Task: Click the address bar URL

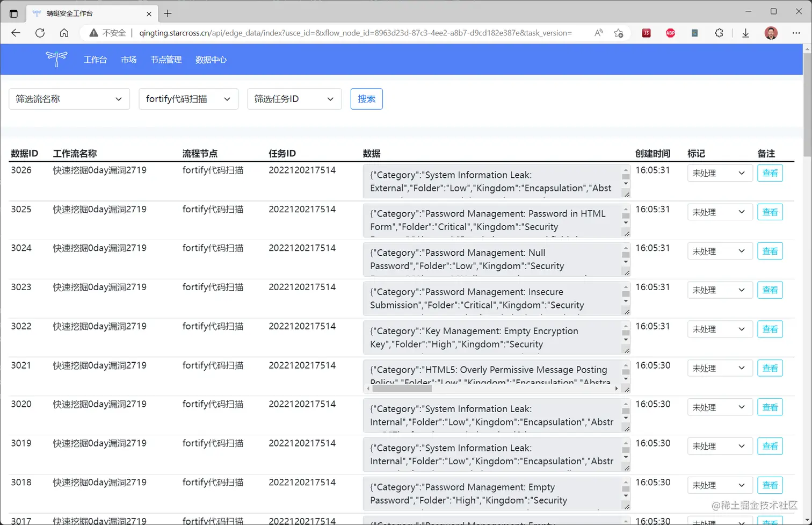Action: [x=356, y=33]
